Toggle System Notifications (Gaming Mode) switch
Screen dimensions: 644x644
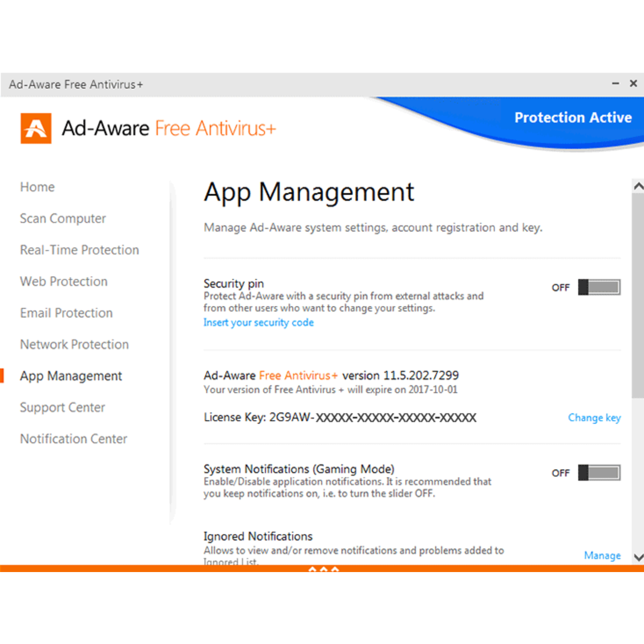tap(599, 472)
